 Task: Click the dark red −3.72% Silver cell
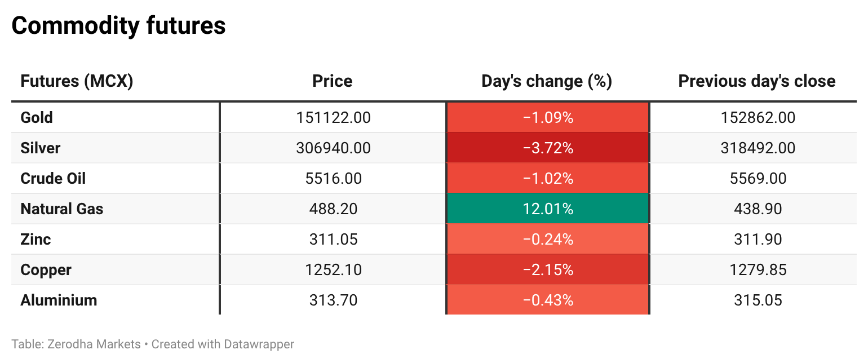547,148
